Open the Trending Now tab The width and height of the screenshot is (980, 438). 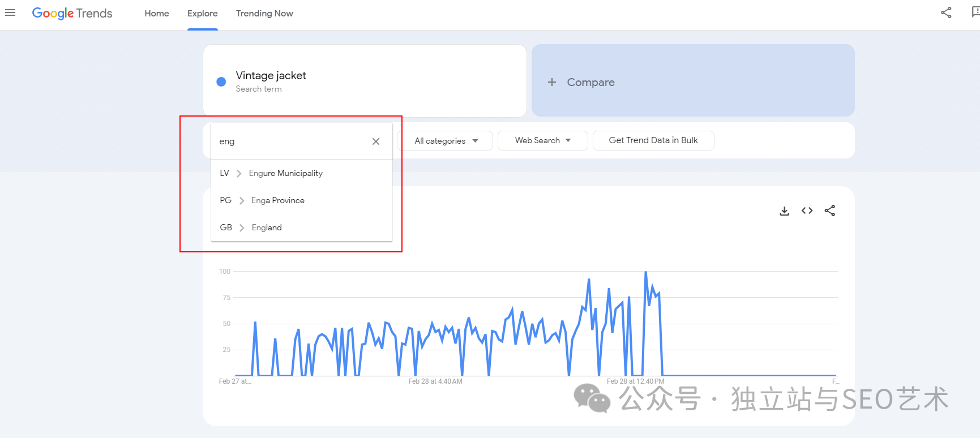click(x=264, y=14)
